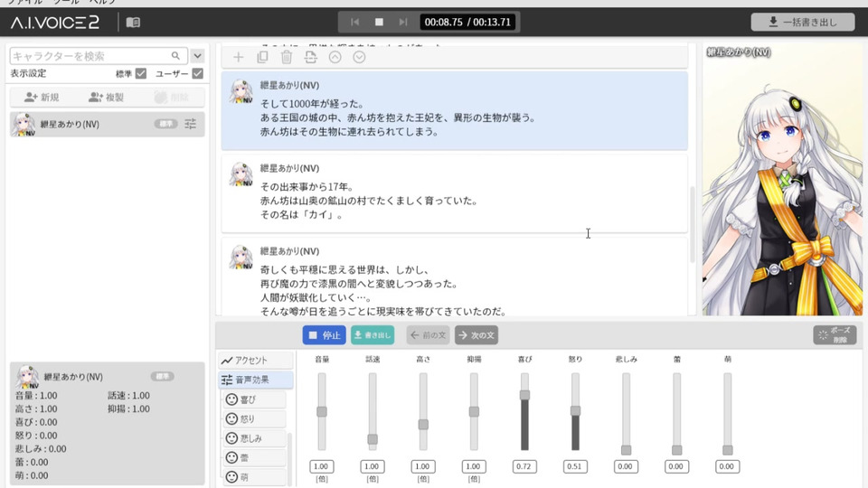Skip to next track in header player
868x488 pixels.
[403, 22]
